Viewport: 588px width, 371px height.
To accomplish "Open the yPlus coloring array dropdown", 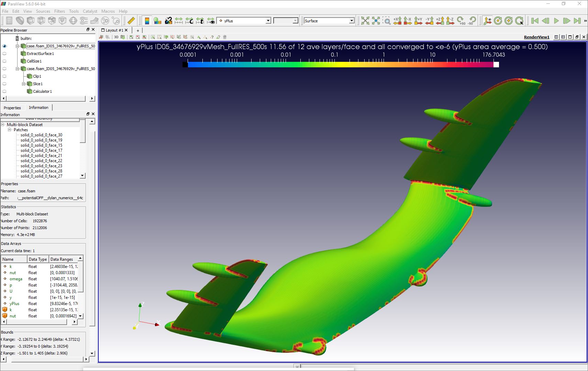I will coord(244,21).
